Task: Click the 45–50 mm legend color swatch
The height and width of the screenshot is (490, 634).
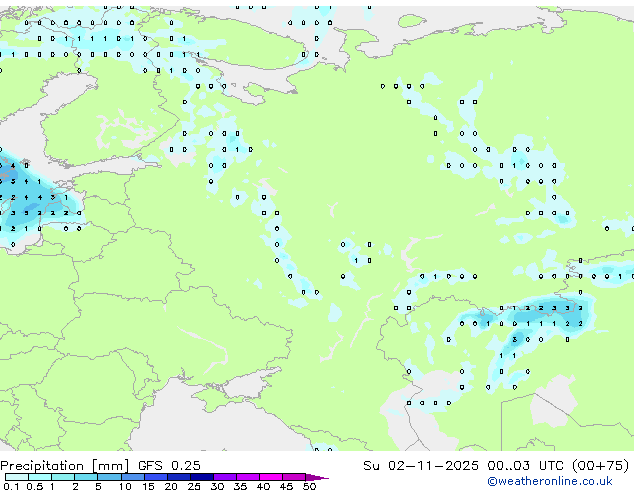Action: pos(294,477)
